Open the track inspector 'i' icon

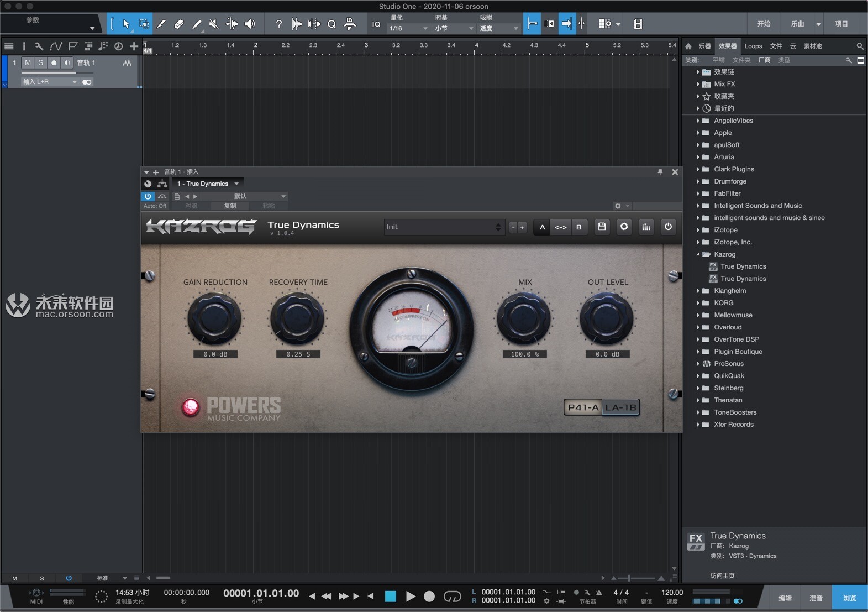(x=24, y=46)
